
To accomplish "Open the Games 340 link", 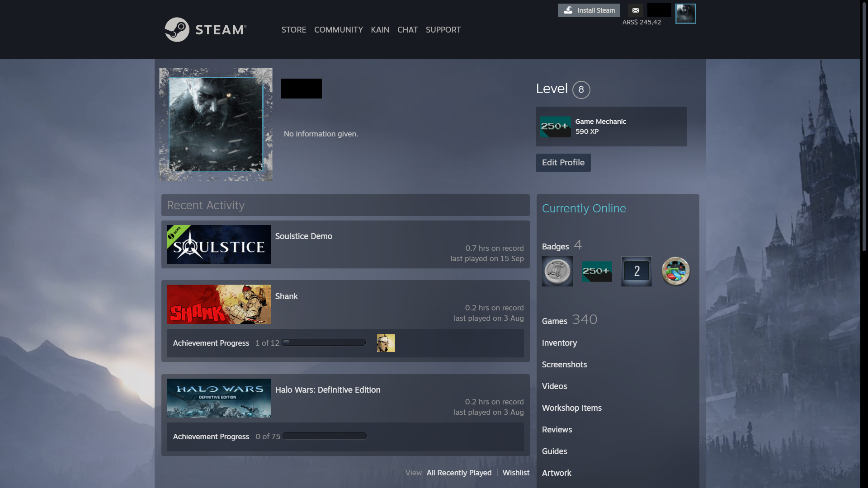I will point(570,320).
